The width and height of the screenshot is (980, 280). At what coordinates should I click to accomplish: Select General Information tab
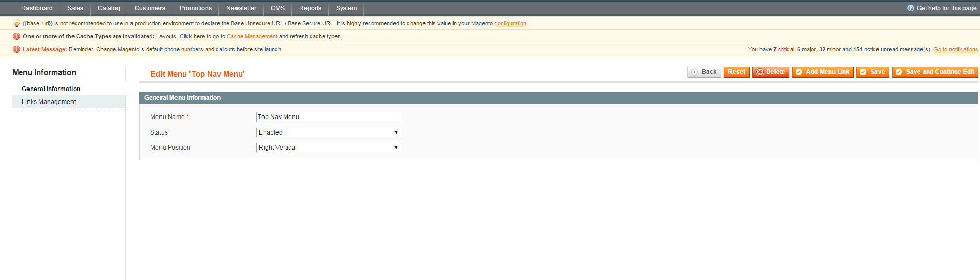(x=51, y=89)
